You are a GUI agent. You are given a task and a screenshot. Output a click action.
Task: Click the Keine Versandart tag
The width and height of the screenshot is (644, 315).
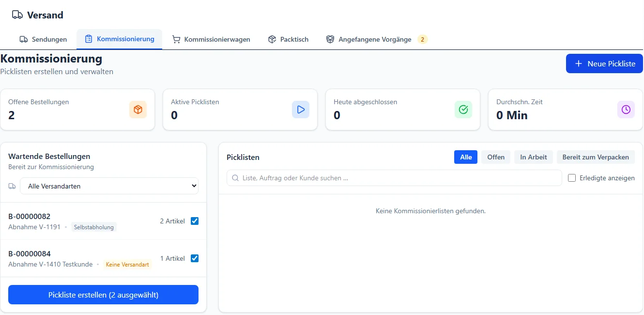[127, 265]
